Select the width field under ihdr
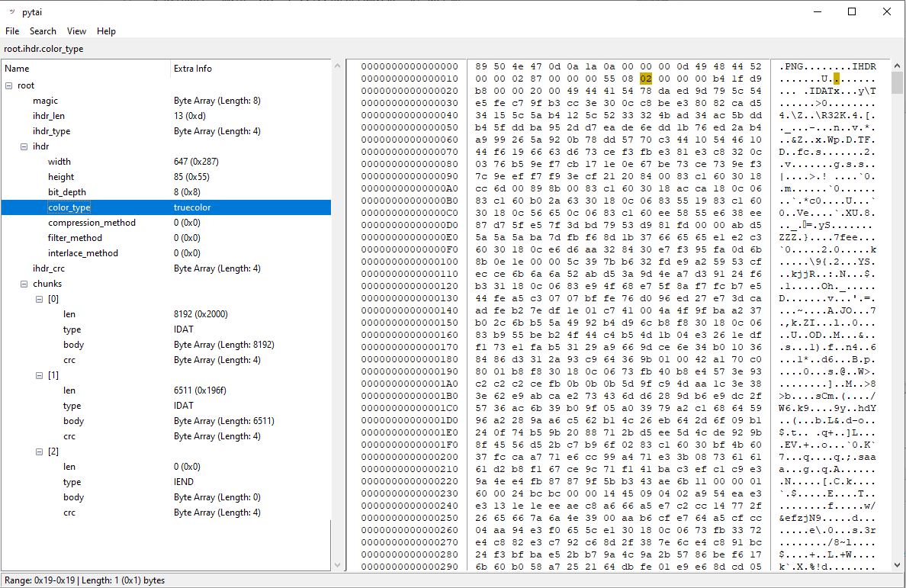The width and height of the screenshot is (906, 588). [x=59, y=162]
